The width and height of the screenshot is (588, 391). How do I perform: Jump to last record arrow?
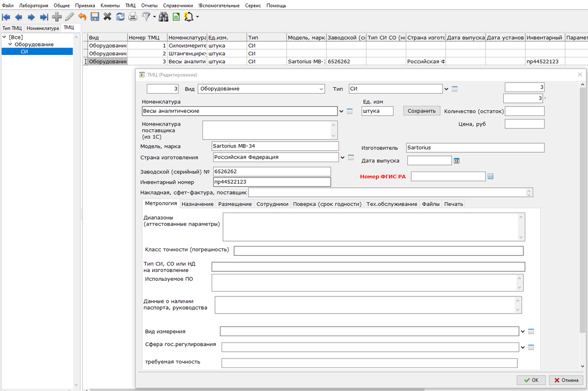click(44, 17)
